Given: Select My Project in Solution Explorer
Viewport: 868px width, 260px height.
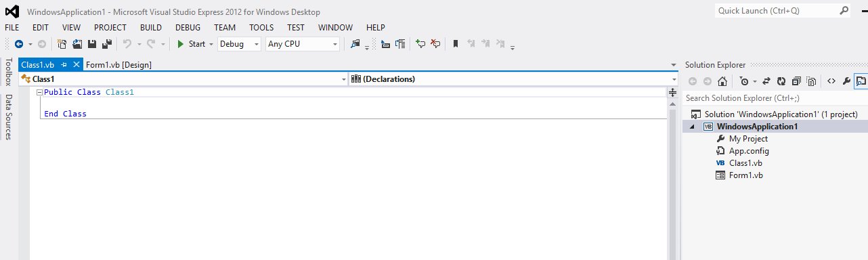Looking at the screenshot, I should (748, 139).
